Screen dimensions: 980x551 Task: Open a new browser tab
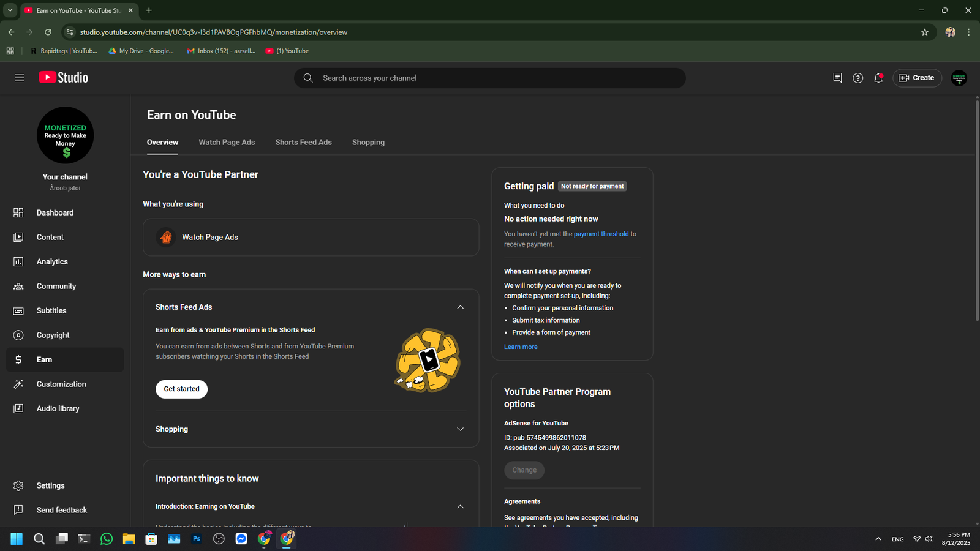point(149,10)
